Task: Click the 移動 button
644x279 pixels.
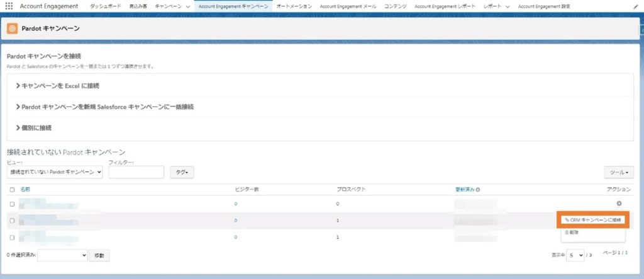Action: [99, 256]
